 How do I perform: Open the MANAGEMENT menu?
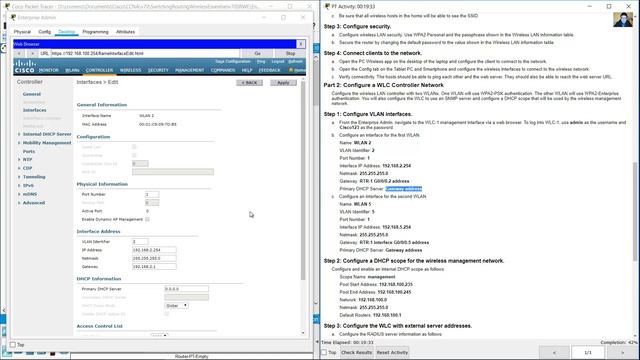[x=189, y=70]
